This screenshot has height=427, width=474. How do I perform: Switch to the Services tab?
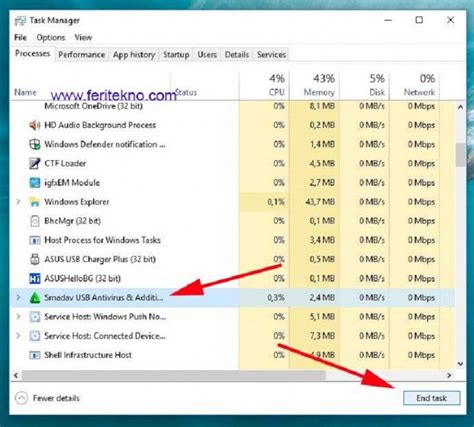271,55
